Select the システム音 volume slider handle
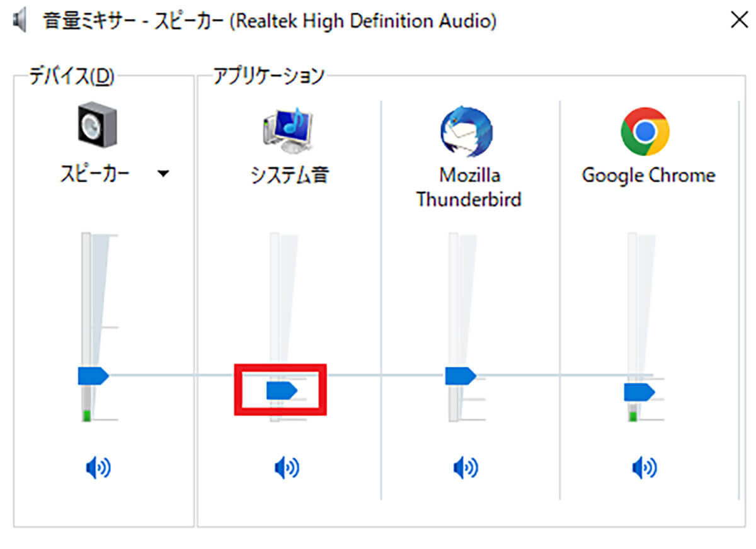 click(x=281, y=391)
